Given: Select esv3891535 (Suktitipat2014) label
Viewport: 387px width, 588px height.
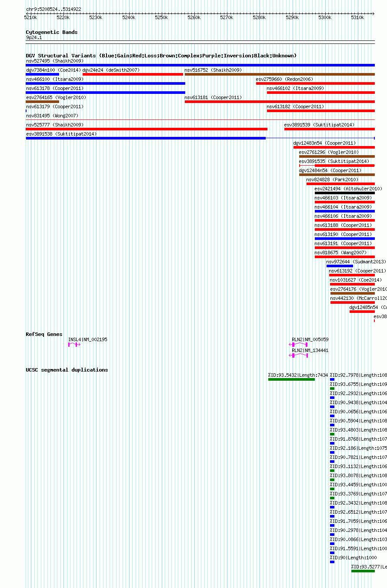Looking at the screenshot, I should tap(334, 161).
